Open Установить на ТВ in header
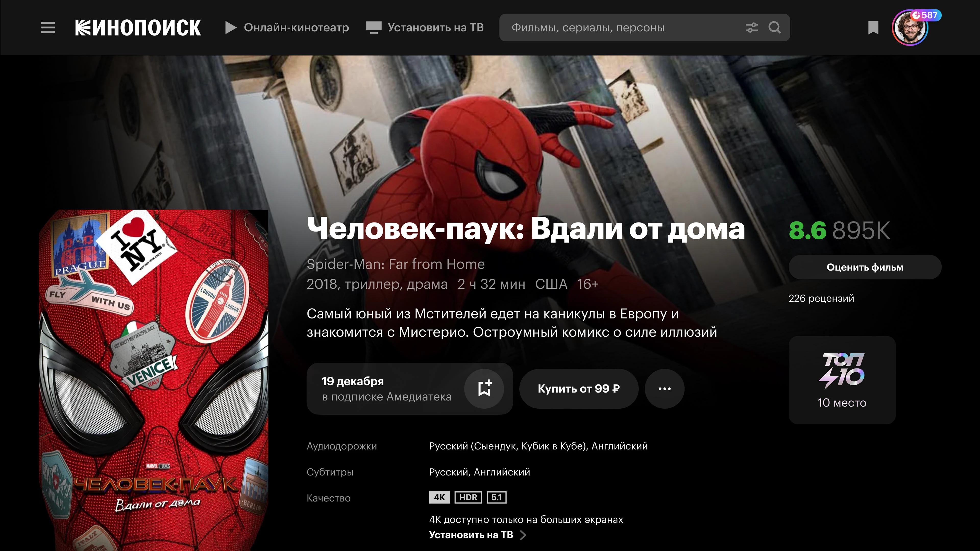The width and height of the screenshot is (980, 551). [425, 27]
